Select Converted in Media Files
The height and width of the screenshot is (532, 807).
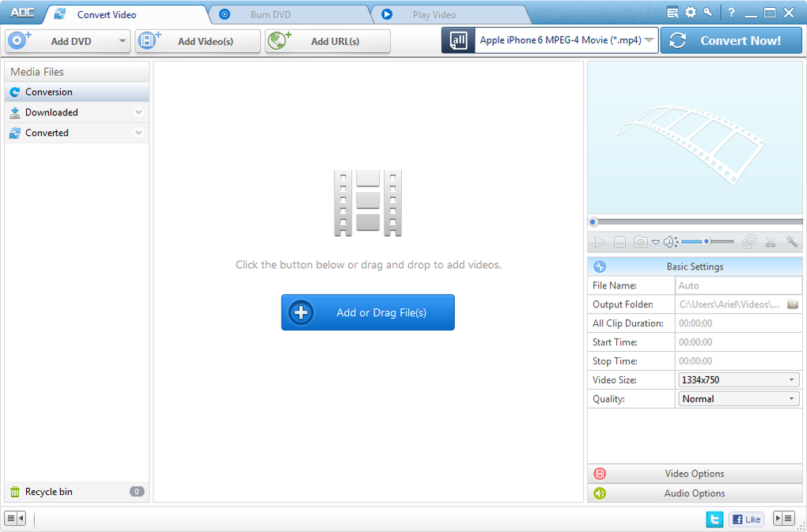[77, 133]
